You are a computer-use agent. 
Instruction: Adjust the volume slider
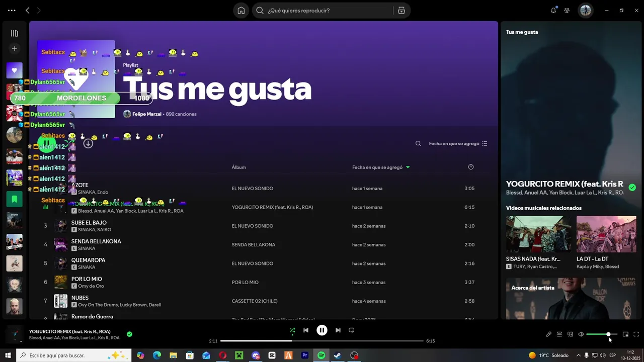point(602,334)
